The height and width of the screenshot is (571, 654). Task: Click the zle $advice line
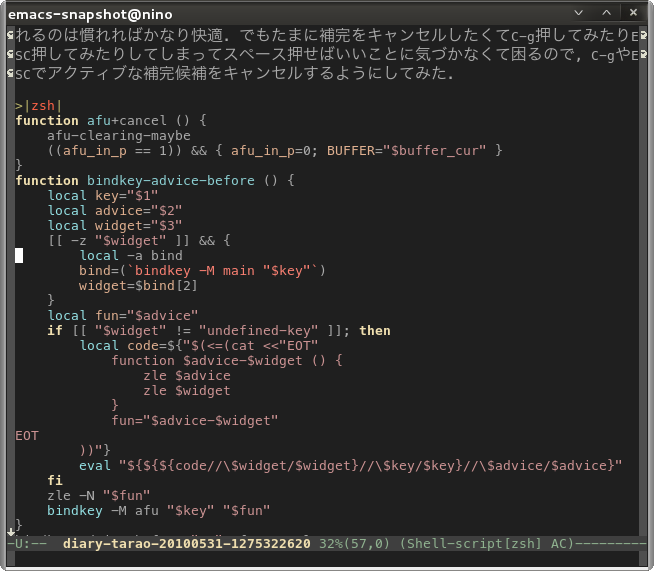coord(187,376)
